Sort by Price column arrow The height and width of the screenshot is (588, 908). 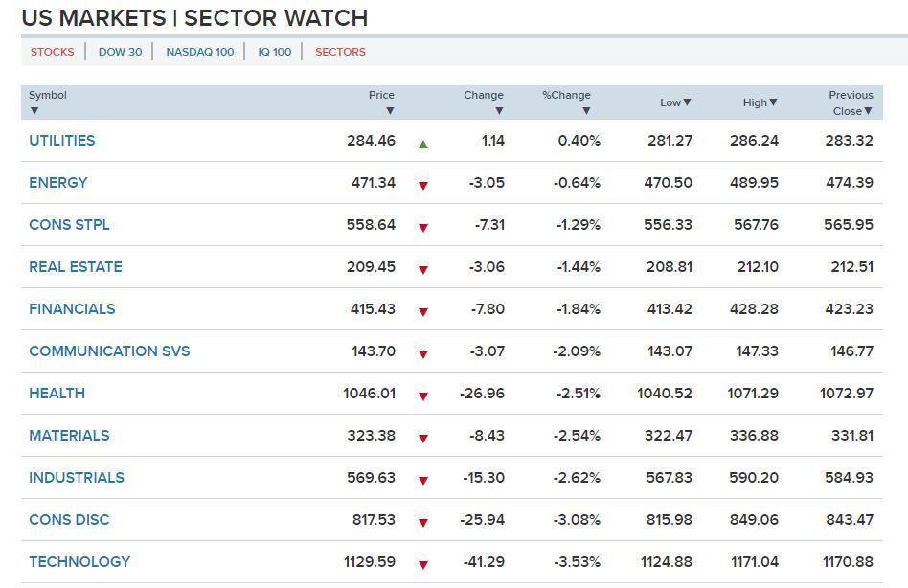[390, 111]
